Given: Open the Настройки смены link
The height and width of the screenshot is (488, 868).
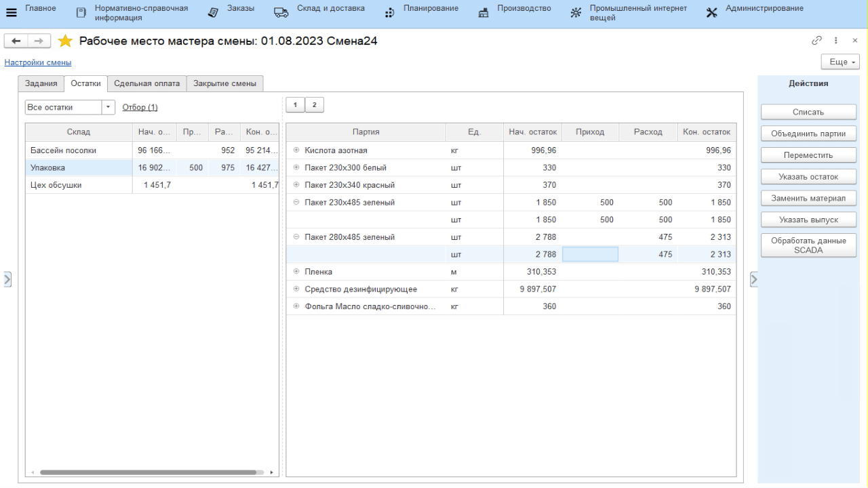Looking at the screenshot, I should point(38,62).
